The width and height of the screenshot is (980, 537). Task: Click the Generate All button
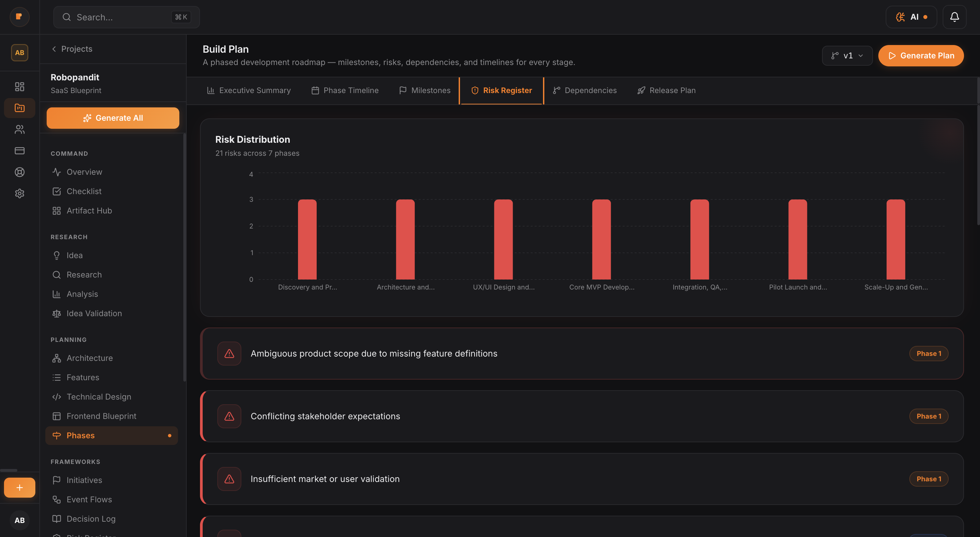pyautogui.click(x=113, y=118)
